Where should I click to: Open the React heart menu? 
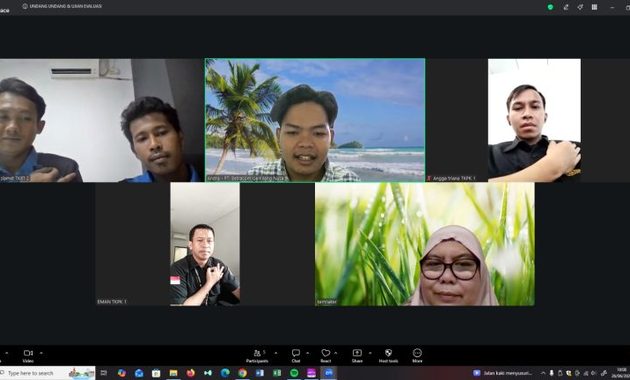325,355
